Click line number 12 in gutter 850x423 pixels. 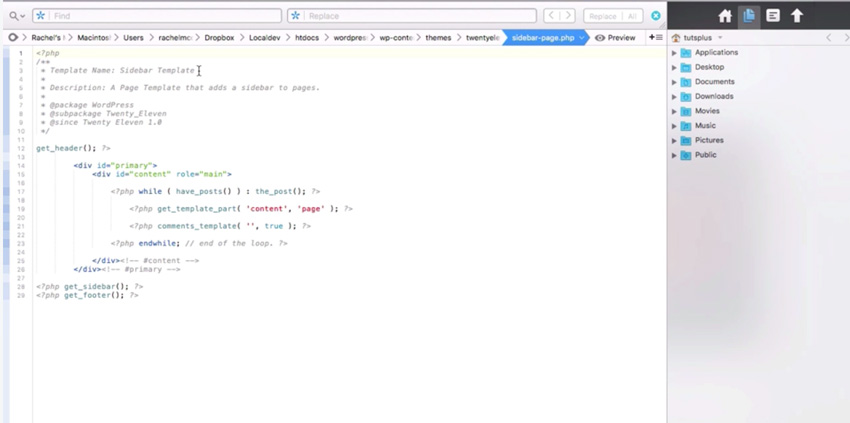21,148
